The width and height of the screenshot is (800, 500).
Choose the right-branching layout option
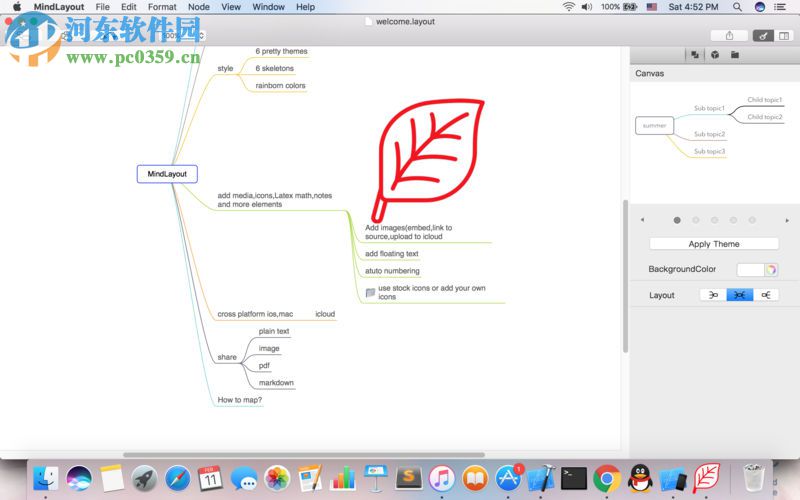766,295
